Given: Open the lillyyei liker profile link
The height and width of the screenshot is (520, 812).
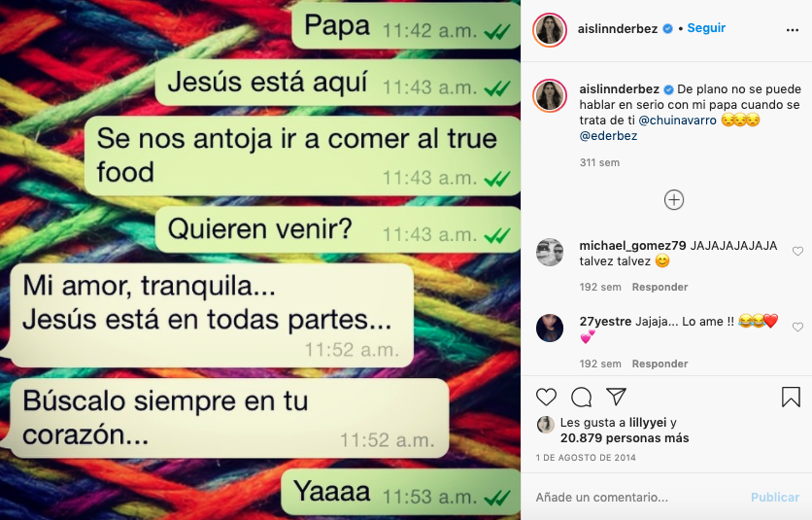Looking at the screenshot, I should point(647,423).
